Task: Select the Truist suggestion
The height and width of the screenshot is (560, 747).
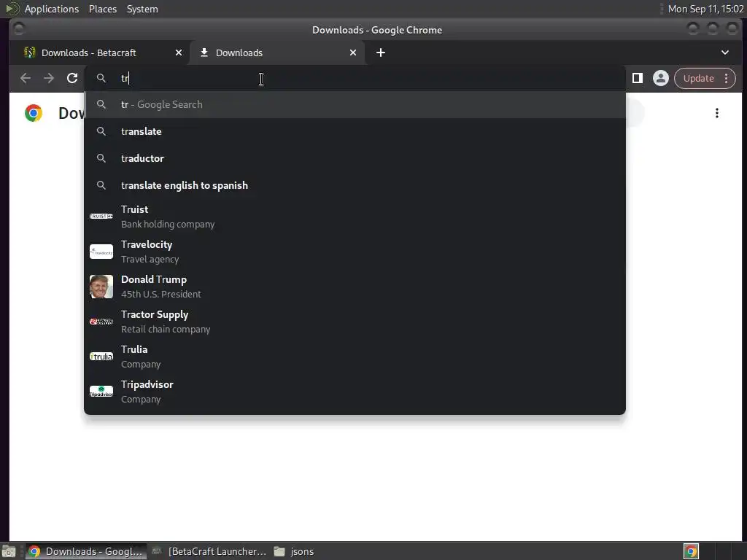Action: 355,217
